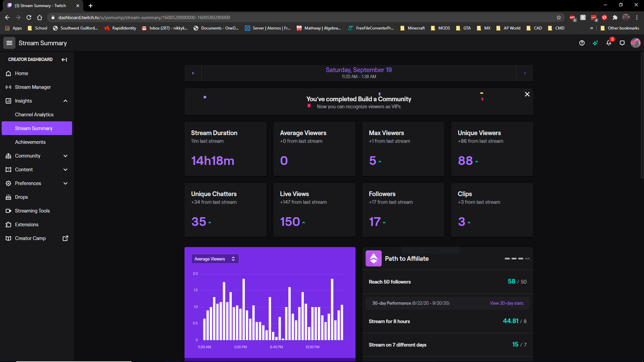This screenshot has width=644, height=362.
Task: Open Chrome three-dot menu
Action: pyautogui.click(x=637, y=17)
